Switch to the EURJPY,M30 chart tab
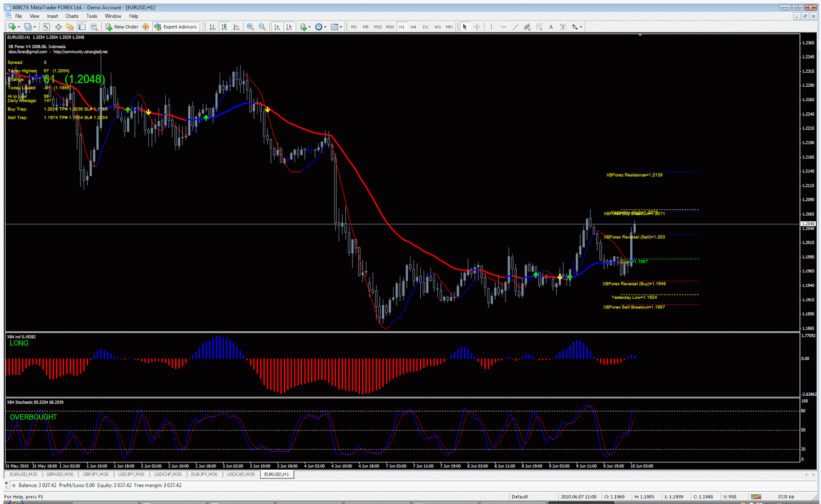 (x=204, y=474)
